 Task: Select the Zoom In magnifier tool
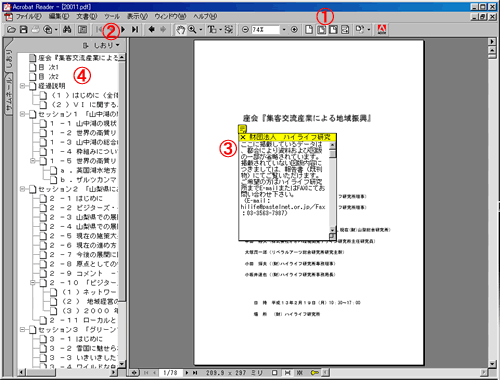point(192,30)
